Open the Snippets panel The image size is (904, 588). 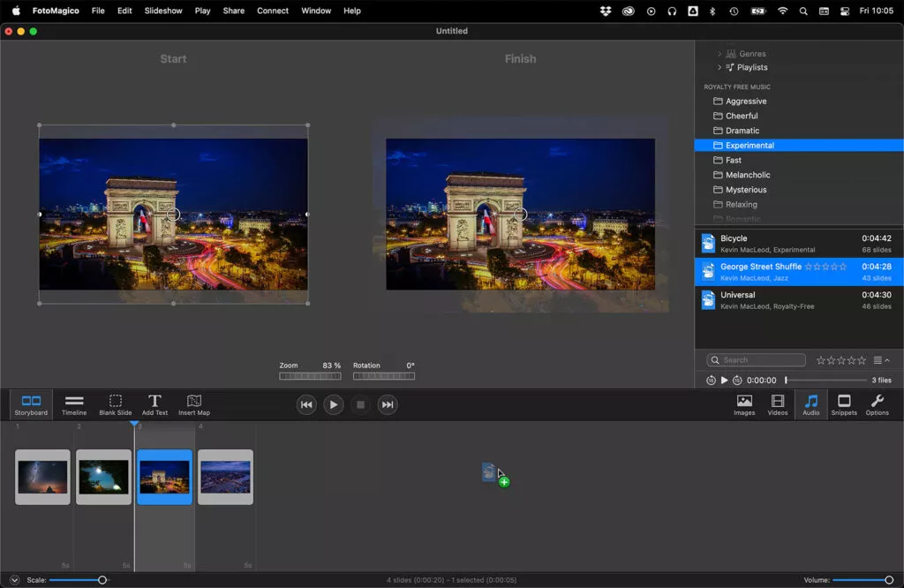844,404
